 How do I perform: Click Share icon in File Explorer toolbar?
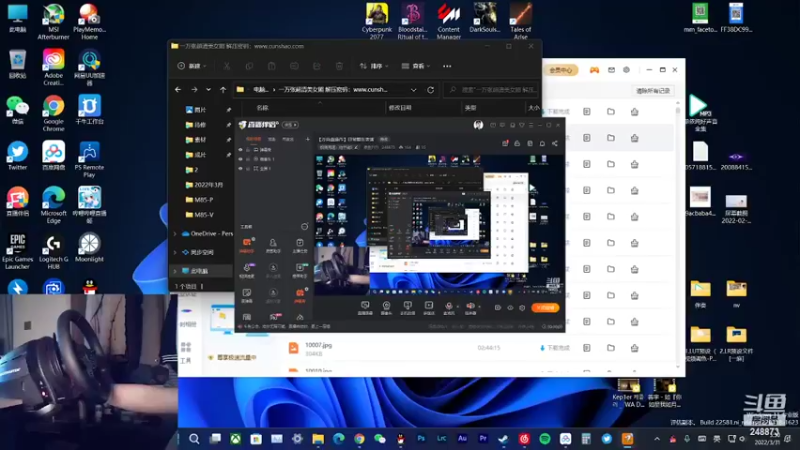coord(317,66)
